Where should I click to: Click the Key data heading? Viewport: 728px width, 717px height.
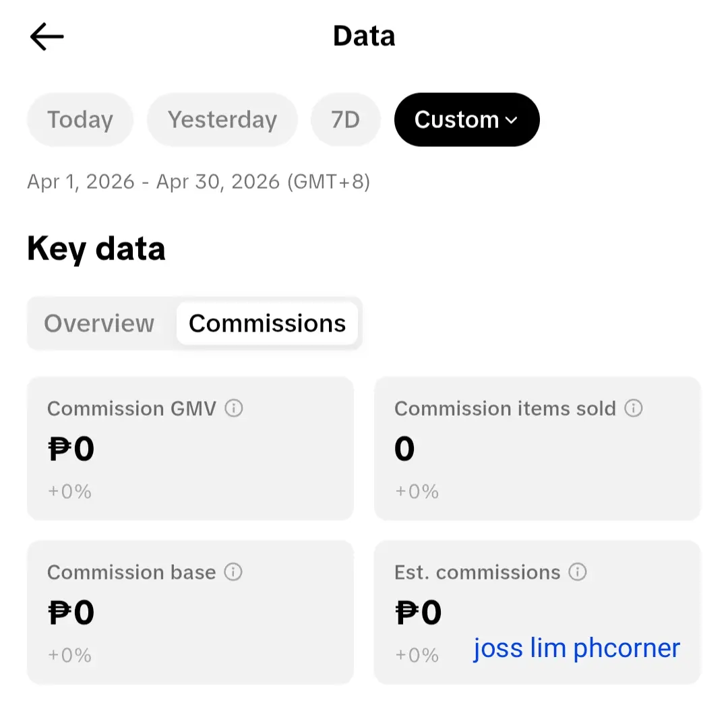coord(96,249)
